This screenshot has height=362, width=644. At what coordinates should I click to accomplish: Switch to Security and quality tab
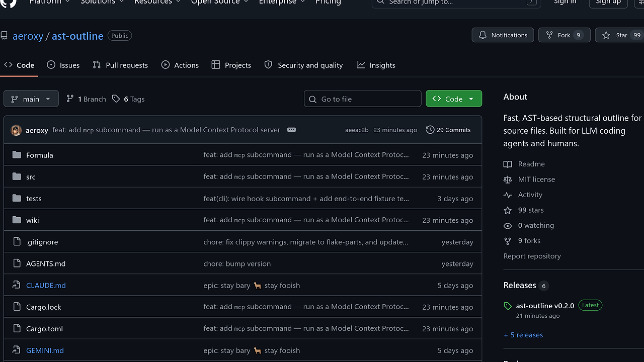[303, 65]
